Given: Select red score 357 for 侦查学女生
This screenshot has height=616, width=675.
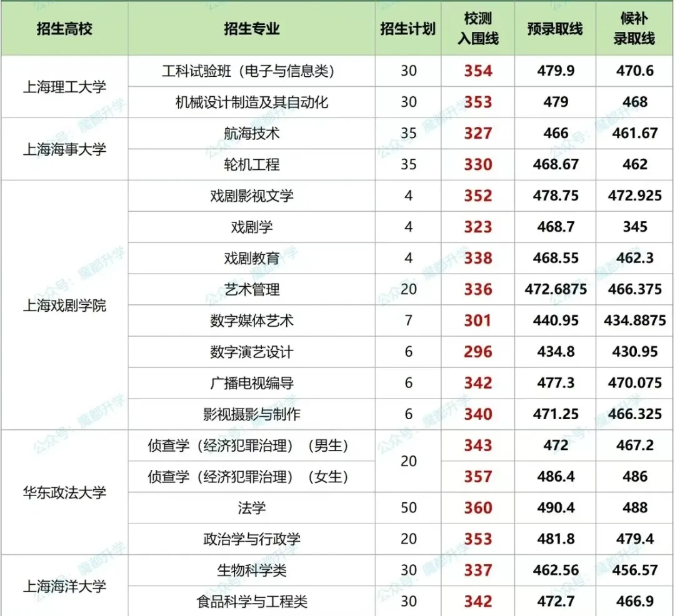Looking at the screenshot, I should pyautogui.click(x=478, y=477).
